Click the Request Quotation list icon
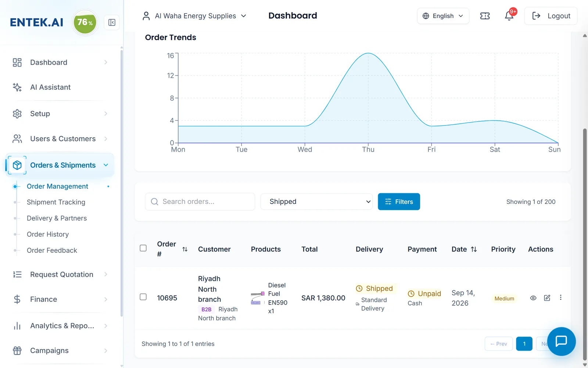The height and width of the screenshot is (368, 588). coord(17,275)
